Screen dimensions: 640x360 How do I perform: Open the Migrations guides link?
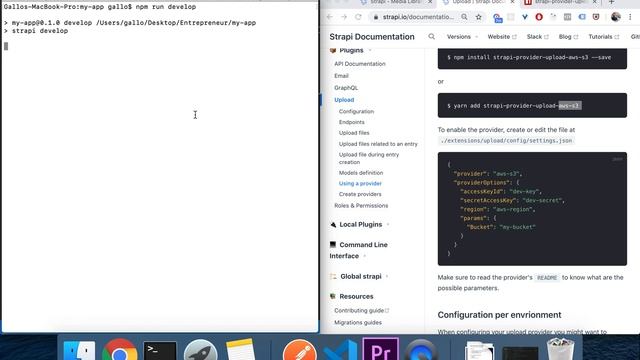point(358,322)
